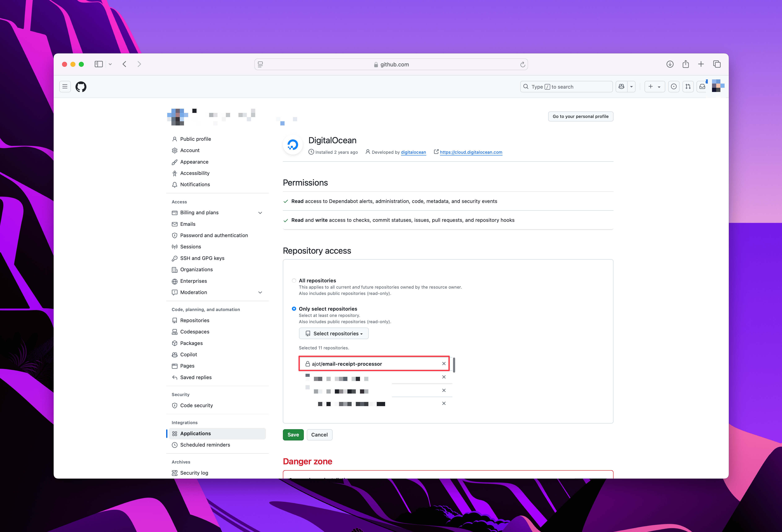Open the Copilot dropdown arrow in header
Image resolution: width=782 pixels, height=532 pixels.
point(631,87)
